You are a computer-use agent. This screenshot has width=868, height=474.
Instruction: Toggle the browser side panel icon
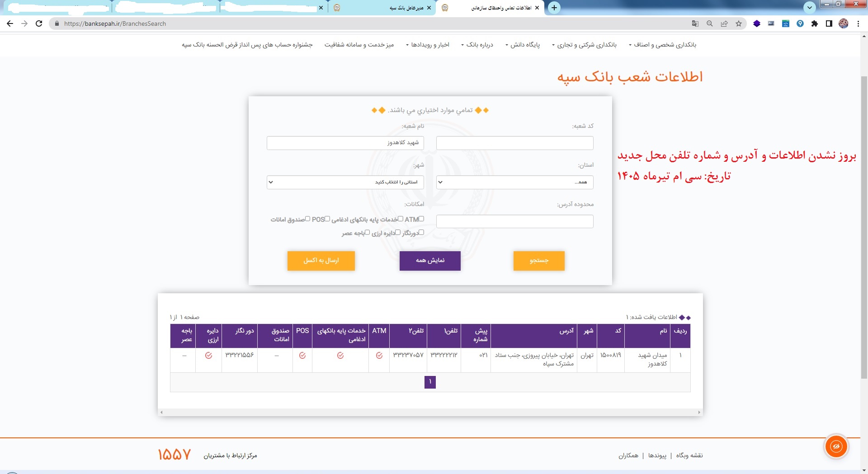click(829, 23)
